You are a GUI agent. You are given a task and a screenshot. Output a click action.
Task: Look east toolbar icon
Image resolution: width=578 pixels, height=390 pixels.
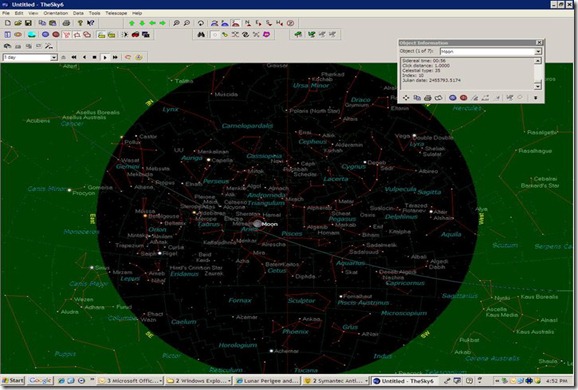tap(258, 23)
